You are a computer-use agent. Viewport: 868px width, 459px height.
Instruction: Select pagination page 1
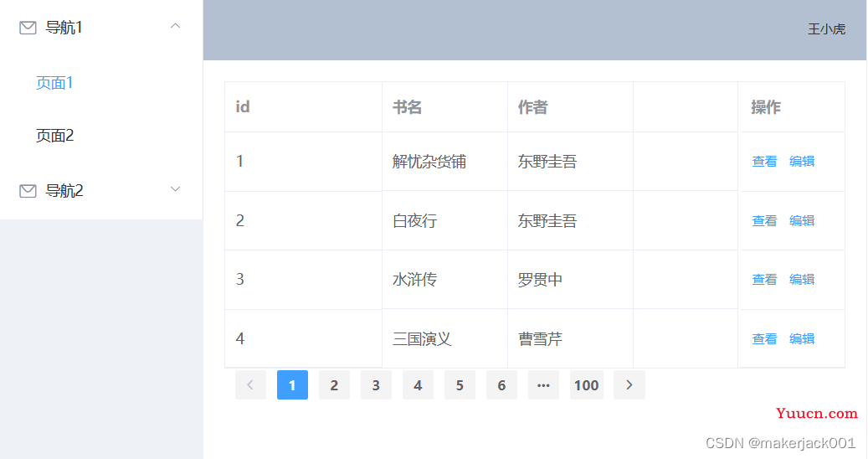(x=292, y=384)
